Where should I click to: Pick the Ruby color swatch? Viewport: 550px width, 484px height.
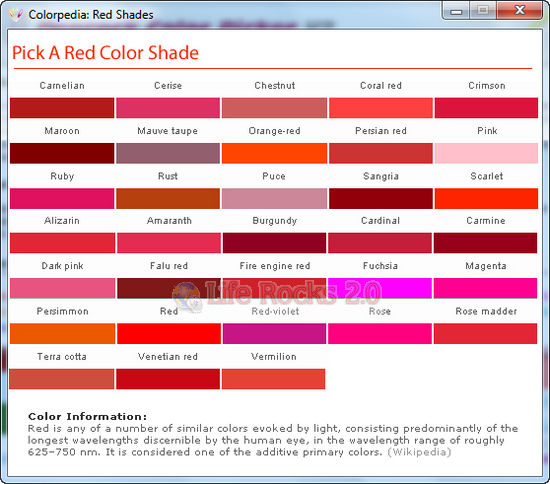pos(62,199)
